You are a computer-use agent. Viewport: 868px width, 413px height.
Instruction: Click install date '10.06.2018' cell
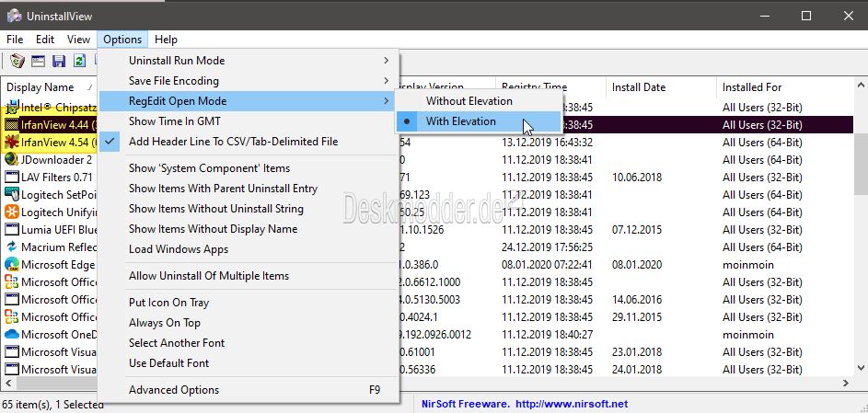point(637,178)
